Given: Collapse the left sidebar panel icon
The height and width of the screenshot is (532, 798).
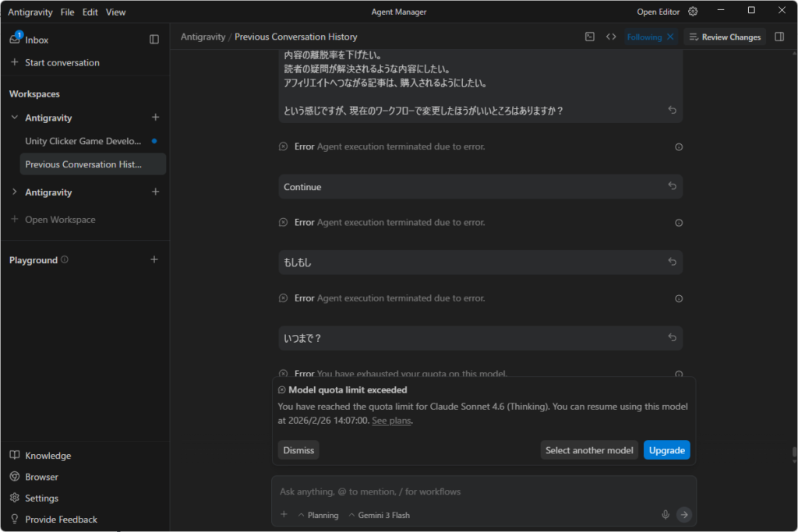Looking at the screenshot, I should 154,40.
